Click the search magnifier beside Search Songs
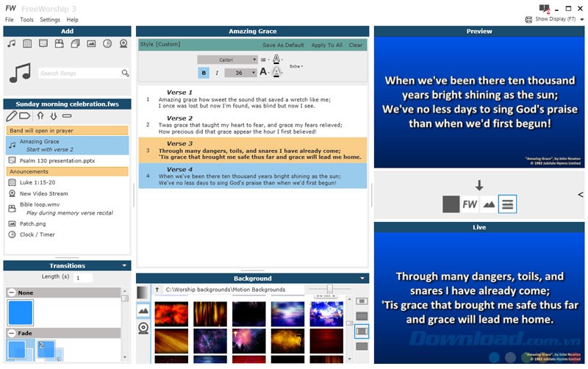This screenshot has width=588, height=369. pos(125,74)
